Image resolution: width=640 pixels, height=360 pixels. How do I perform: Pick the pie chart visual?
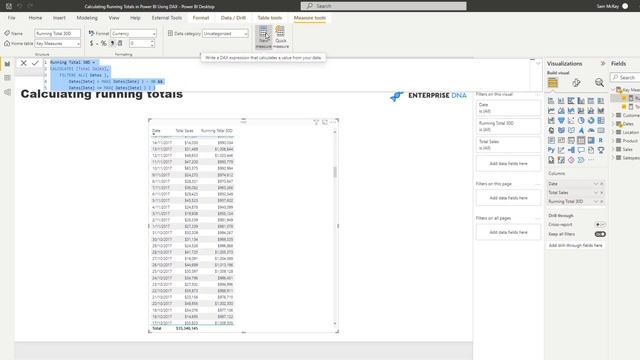click(581, 120)
